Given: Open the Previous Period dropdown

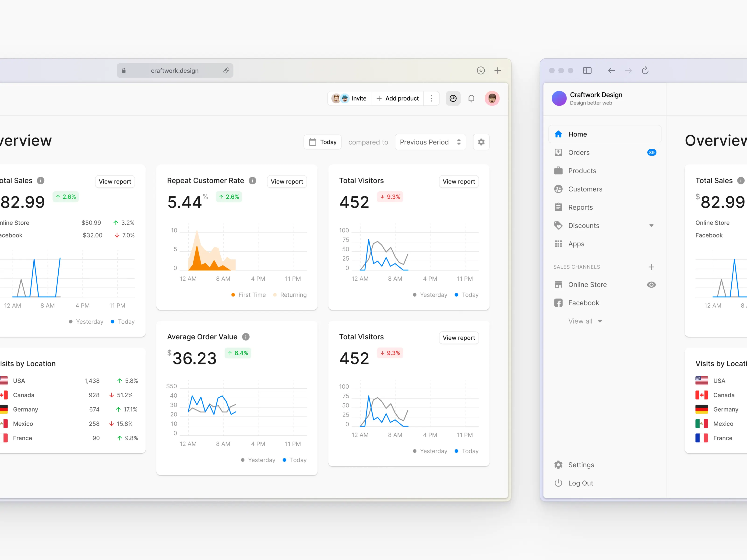Looking at the screenshot, I should pyautogui.click(x=430, y=142).
